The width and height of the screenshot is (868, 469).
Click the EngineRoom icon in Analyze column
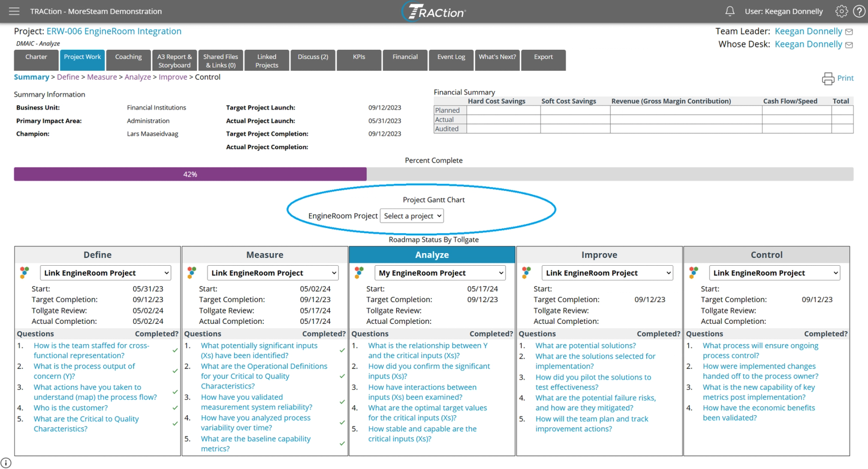pyautogui.click(x=359, y=272)
